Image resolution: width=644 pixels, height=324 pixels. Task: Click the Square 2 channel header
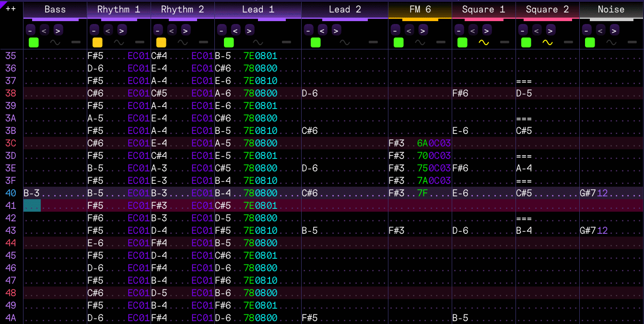[548, 9]
